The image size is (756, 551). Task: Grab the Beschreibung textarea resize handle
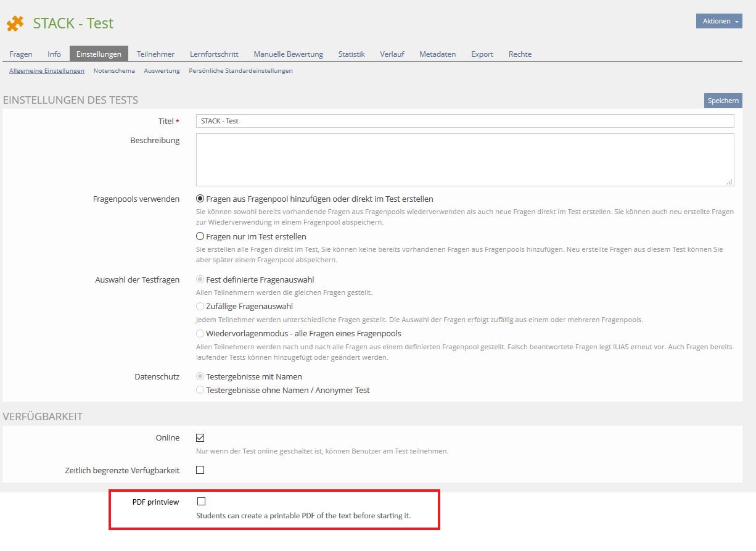[x=730, y=182]
